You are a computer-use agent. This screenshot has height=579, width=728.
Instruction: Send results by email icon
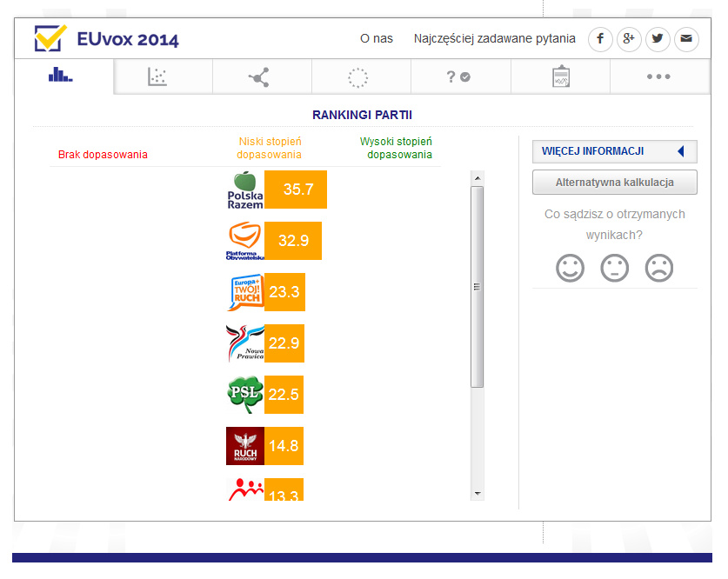[x=686, y=38]
